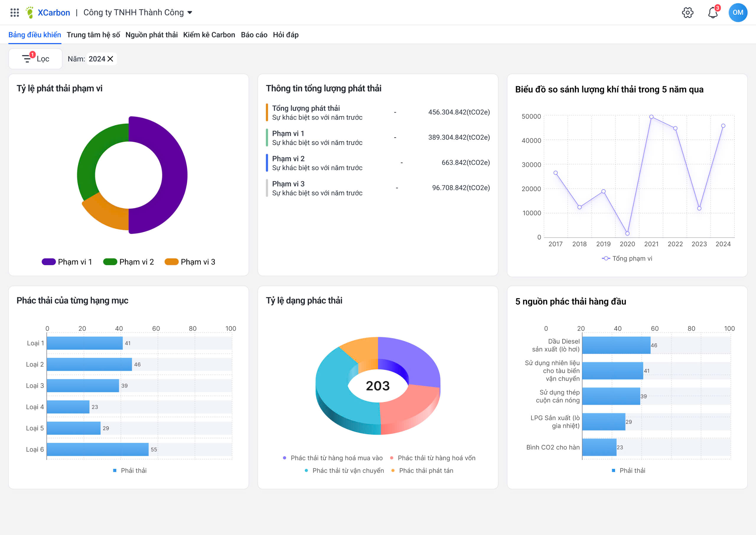Open the Hỏi đáp tab
This screenshot has height=535, width=756.
(286, 35)
